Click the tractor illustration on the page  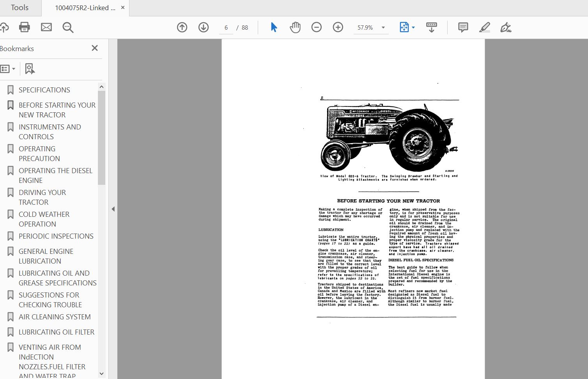pyautogui.click(x=389, y=137)
